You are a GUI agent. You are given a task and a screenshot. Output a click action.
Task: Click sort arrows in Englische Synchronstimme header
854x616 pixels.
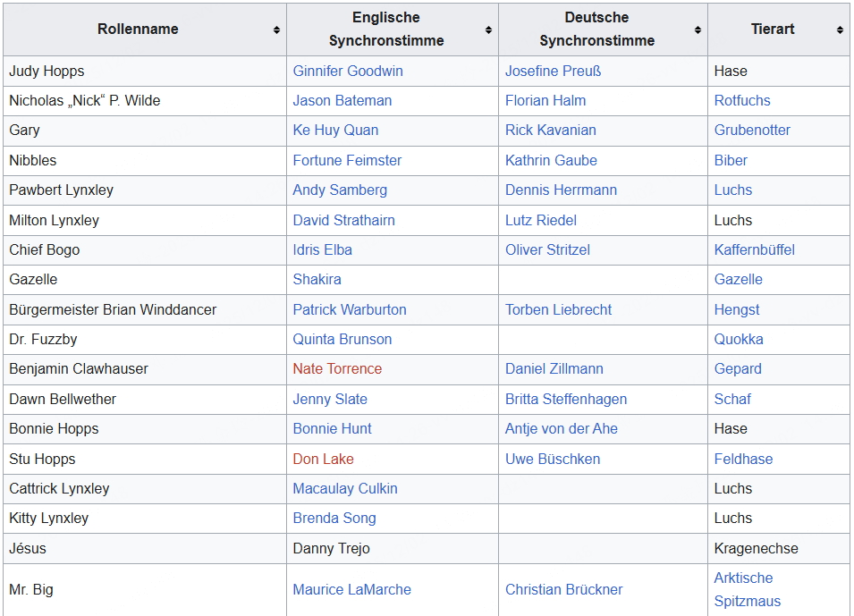click(x=488, y=30)
